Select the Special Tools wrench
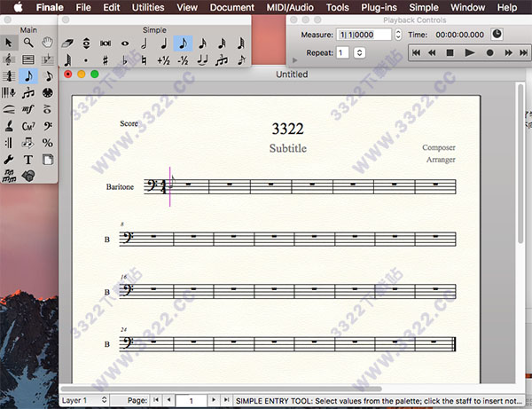 pos(9,159)
